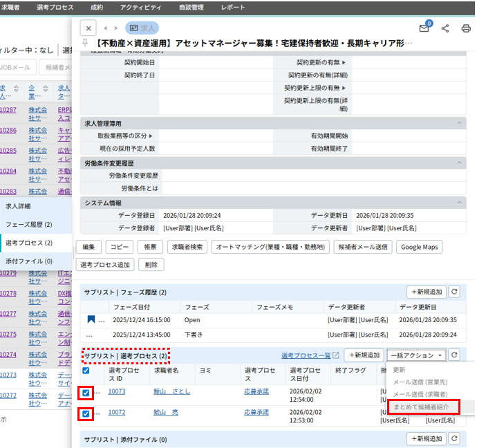Open the 一括アクション dropdown
This screenshot has height=448, width=477.
[415, 355]
